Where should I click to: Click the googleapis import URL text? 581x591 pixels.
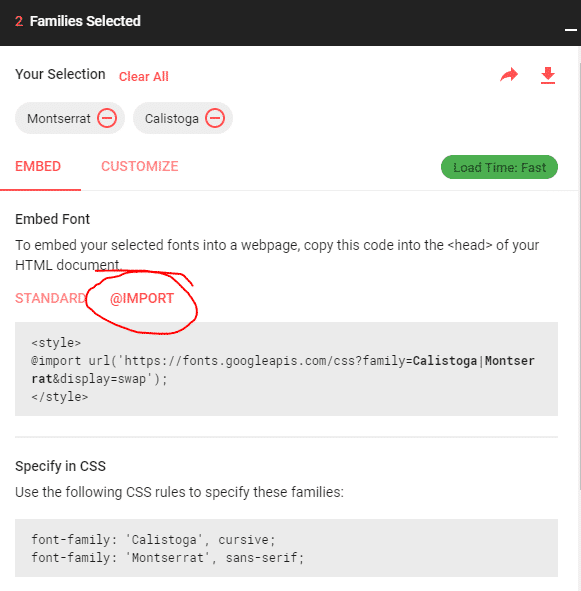point(283,370)
